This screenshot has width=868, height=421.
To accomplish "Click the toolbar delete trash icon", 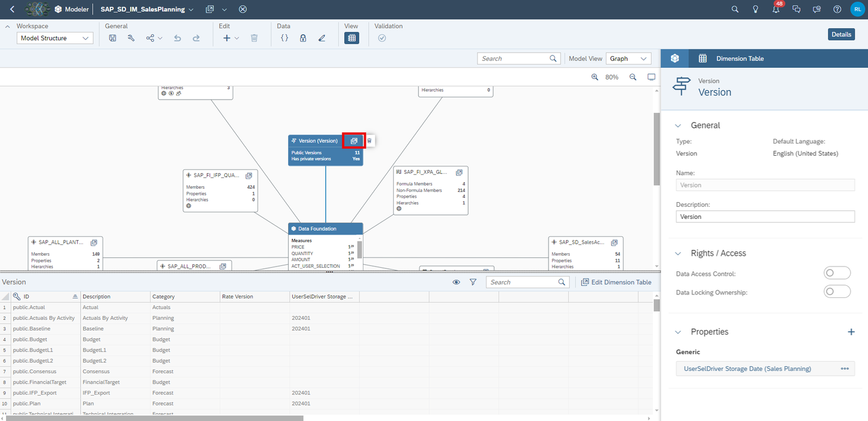I will pyautogui.click(x=254, y=38).
